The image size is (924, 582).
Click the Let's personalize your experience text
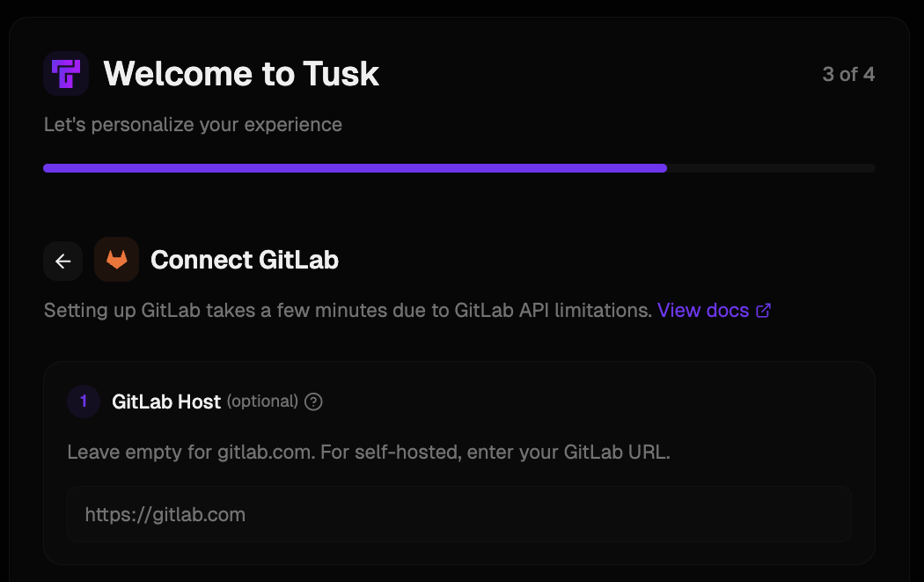193,124
